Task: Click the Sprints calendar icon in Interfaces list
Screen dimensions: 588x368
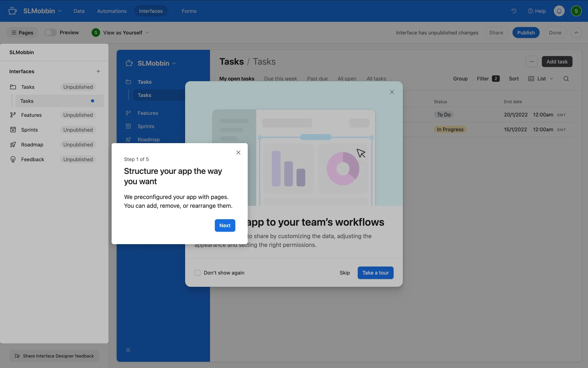Action: coord(13,130)
